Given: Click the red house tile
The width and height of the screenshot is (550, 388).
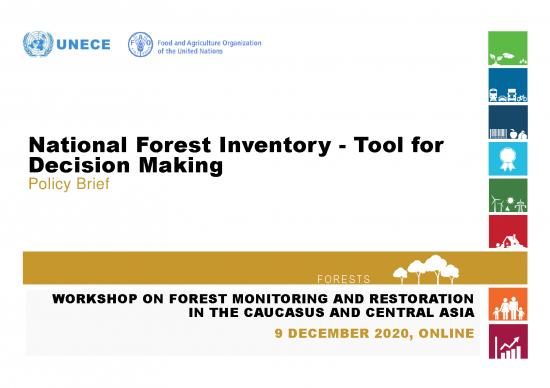Looking at the screenshot, I should (x=508, y=232).
